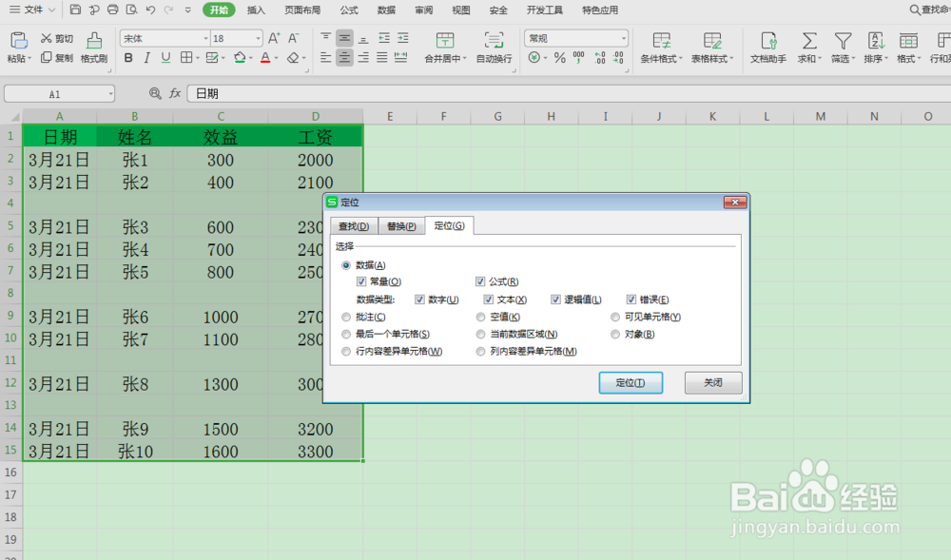Click the Filter (筛选) funnel icon
The height and width of the screenshot is (560, 951).
(843, 41)
